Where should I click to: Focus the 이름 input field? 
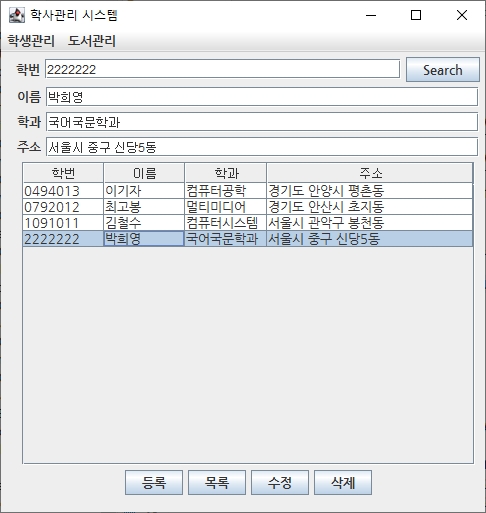pos(262,97)
